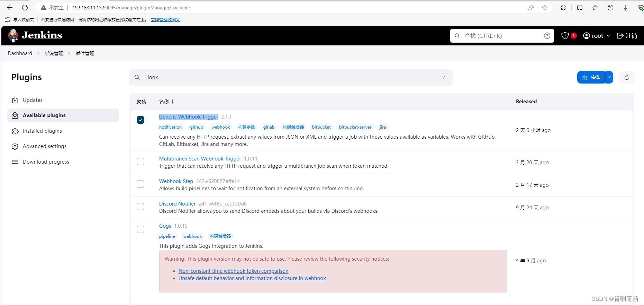This screenshot has height=305, width=644.
Task: Expand the 系统管理 breadcrumb chevron
Action: point(69,53)
